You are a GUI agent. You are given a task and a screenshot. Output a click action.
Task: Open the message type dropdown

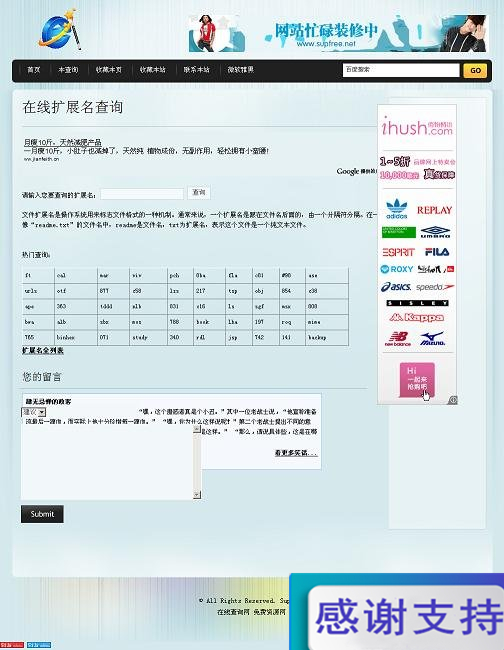[34, 412]
